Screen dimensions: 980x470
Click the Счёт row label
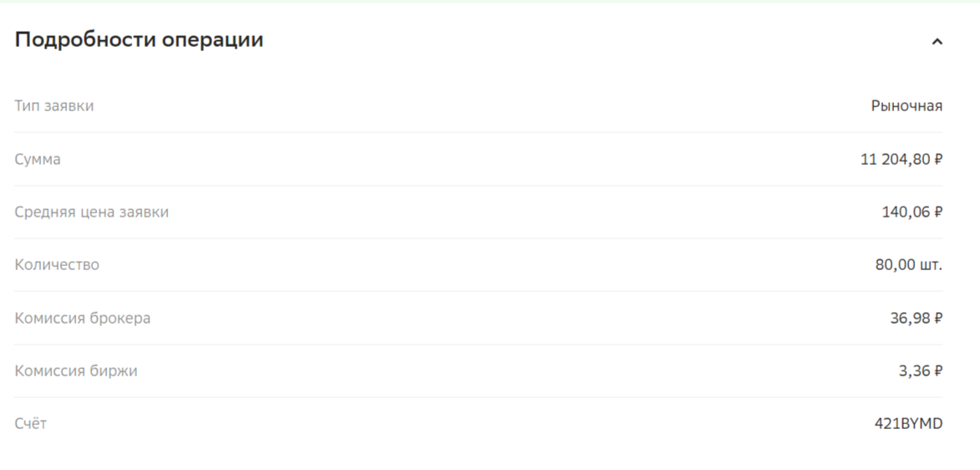point(31,424)
